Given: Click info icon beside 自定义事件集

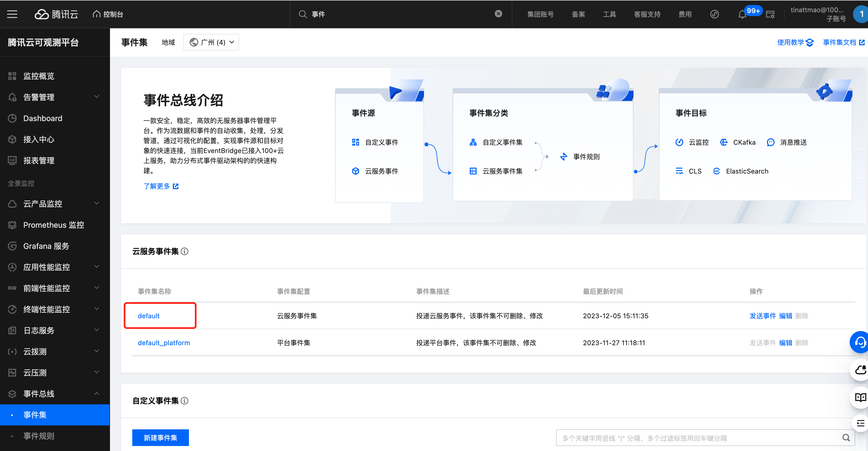Looking at the screenshot, I should pos(185,401).
